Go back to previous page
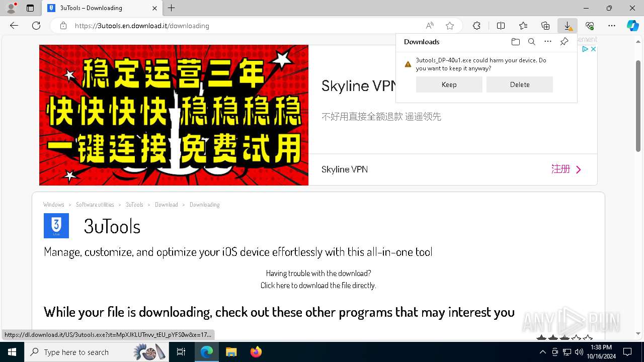Screen dimensions: 644x362 14,26
